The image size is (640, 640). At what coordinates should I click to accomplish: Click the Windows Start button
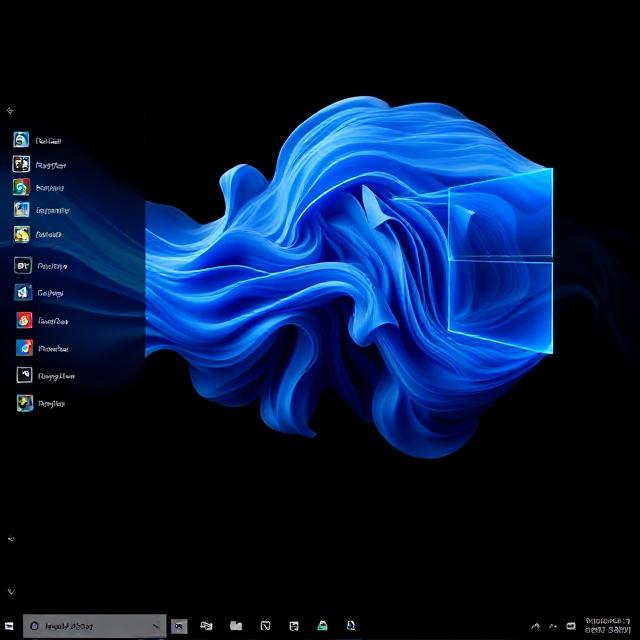point(9,626)
